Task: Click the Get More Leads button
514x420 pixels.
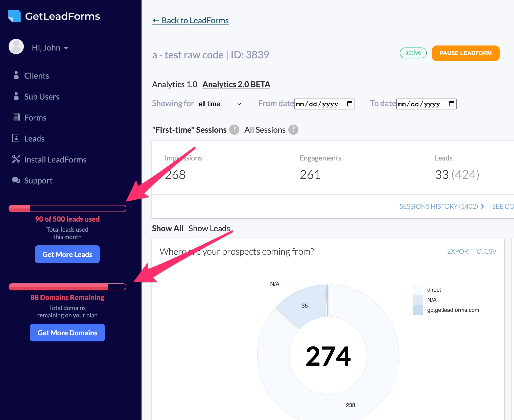Action: (x=67, y=254)
